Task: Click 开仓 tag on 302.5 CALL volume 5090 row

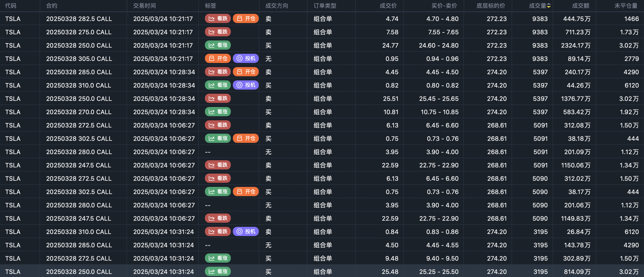Action: tap(246, 192)
